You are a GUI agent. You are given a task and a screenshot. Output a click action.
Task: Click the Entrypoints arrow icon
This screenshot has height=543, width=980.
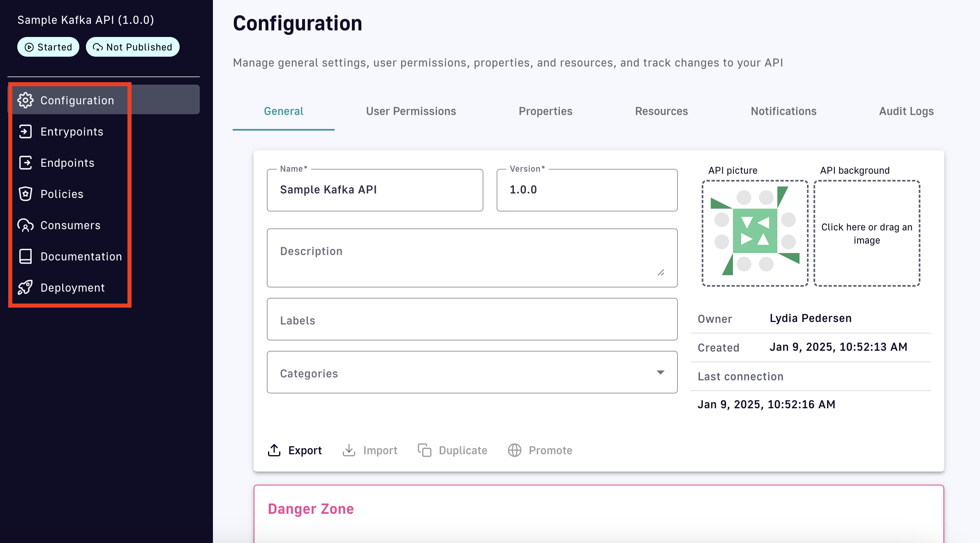(25, 131)
